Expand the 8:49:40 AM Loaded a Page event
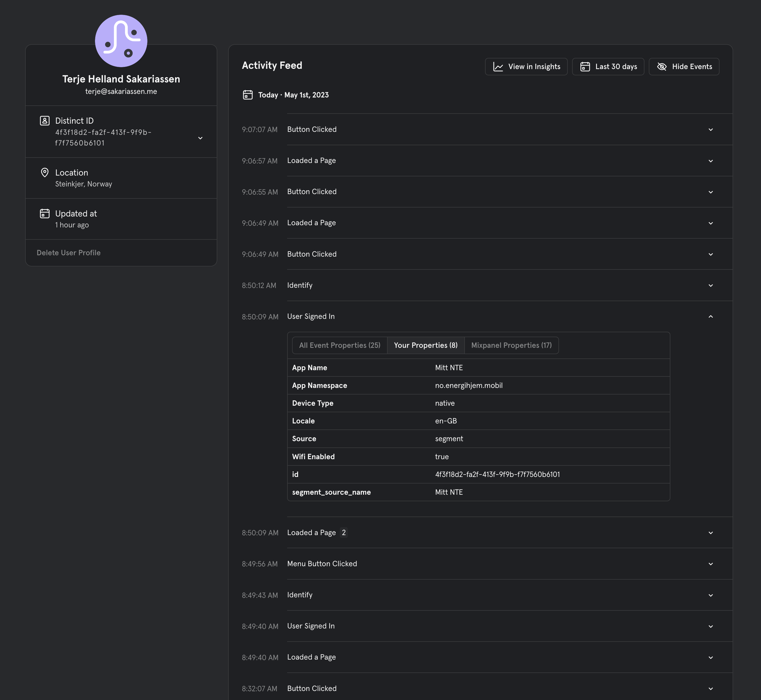Image resolution: width=761 pixels, height=700 pixels. click(711, 658)
